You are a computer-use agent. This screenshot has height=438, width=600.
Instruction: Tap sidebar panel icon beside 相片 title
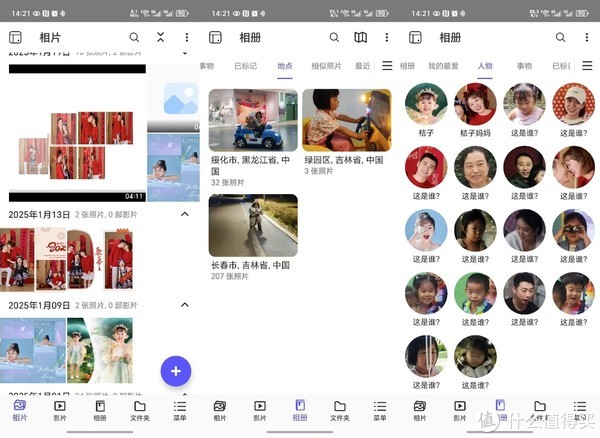(x=15, y=37)
